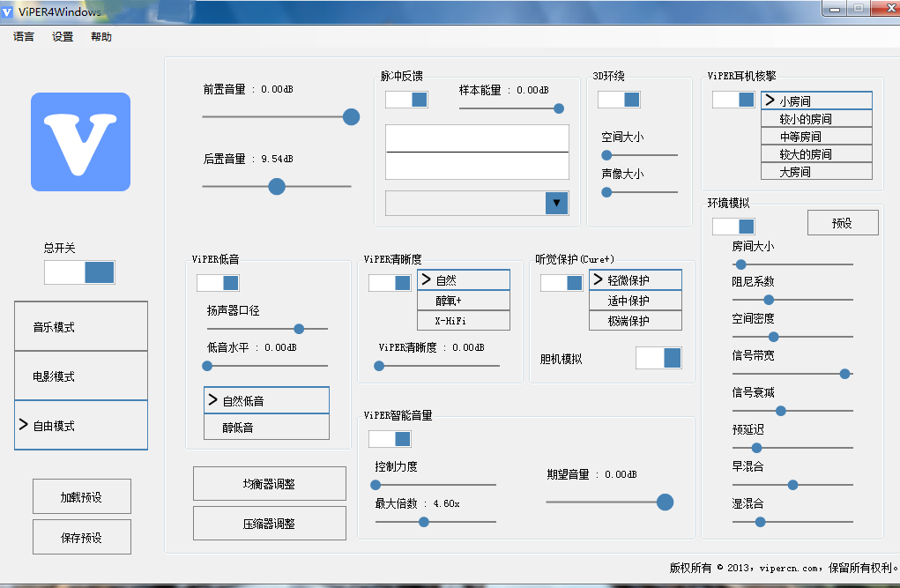900x588 pixels.
Task: Click the 预延迟 slider handle
Action: [756, 448]
